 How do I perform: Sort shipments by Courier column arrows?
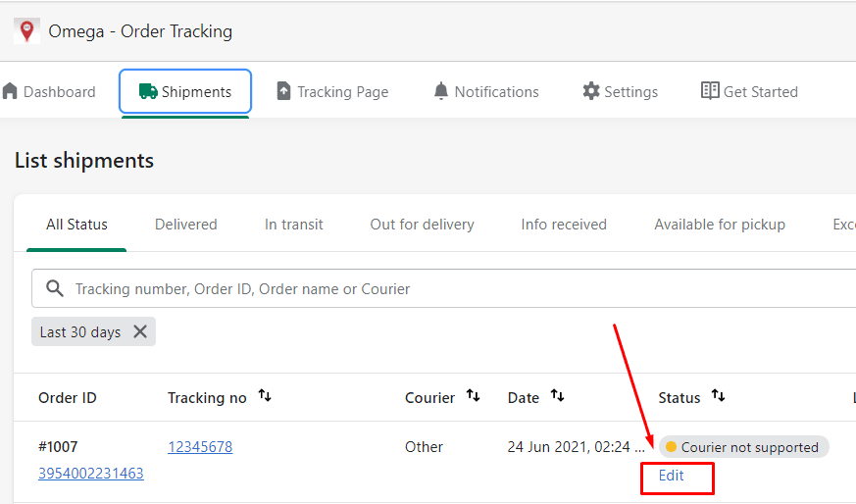474,396
